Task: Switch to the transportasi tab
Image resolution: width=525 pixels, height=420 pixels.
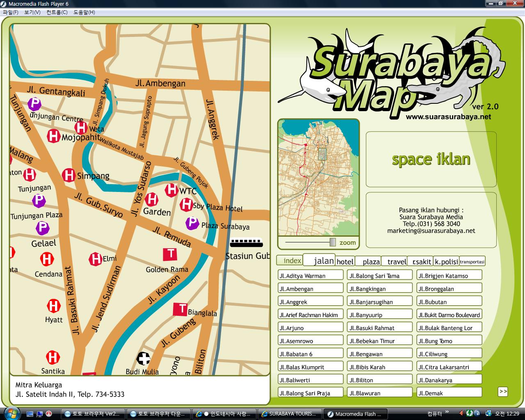Action: (x=472, y=261)
